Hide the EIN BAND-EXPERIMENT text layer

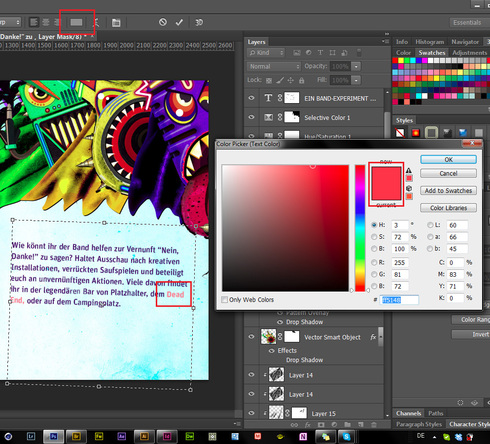(251, 98)
